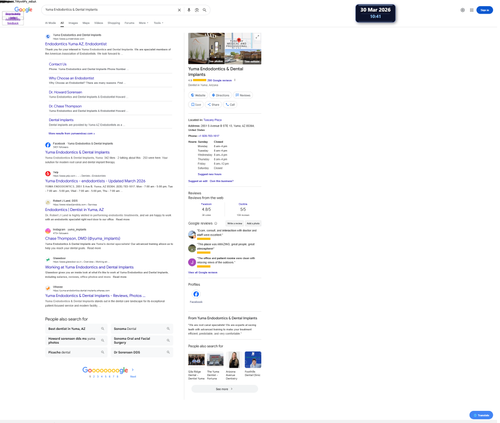The height and width of the screenshot is (423, 500).
Task: Open the Dental Implants sitelink
Action: (61, 120)
